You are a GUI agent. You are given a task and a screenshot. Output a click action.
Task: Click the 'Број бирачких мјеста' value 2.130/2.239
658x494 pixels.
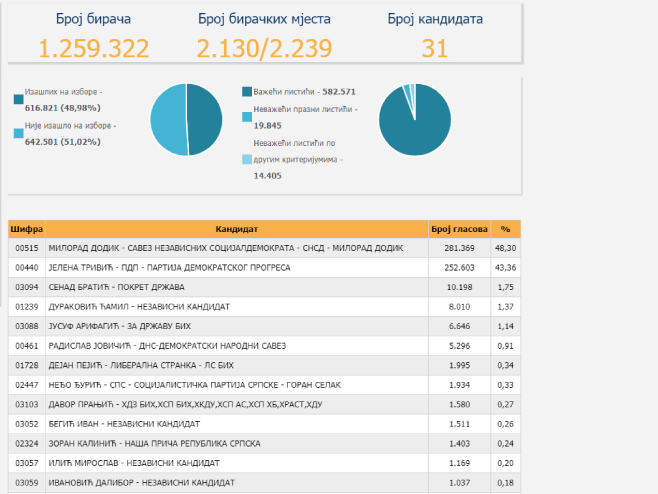point(264,48)
